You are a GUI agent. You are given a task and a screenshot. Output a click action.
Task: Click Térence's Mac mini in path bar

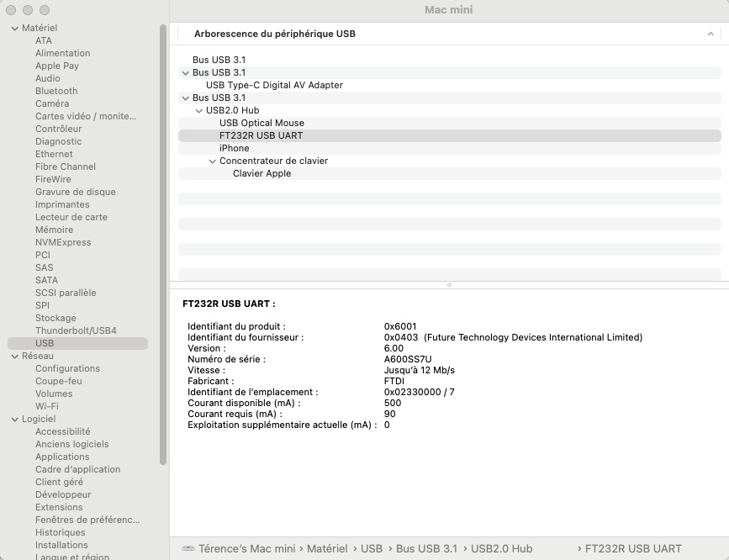point(246,549)
